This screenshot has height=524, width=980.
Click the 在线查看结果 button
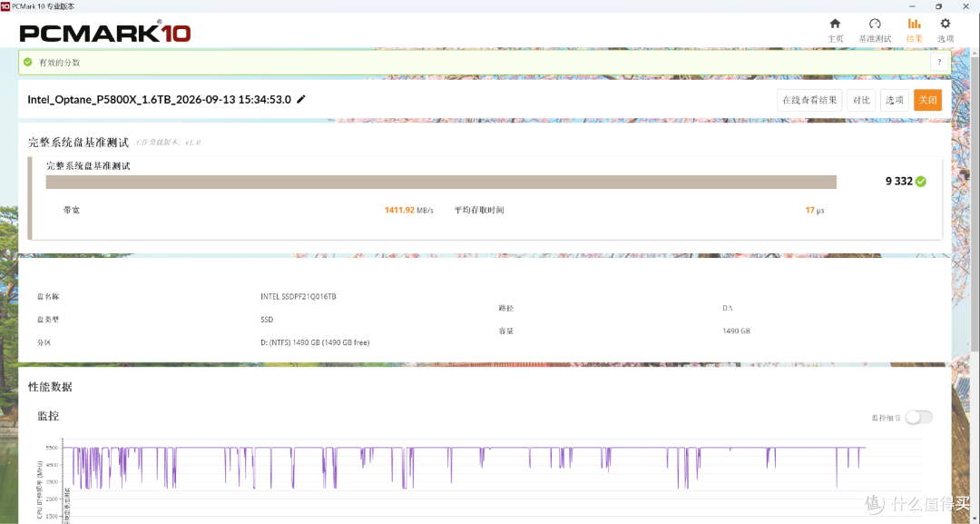809,100
